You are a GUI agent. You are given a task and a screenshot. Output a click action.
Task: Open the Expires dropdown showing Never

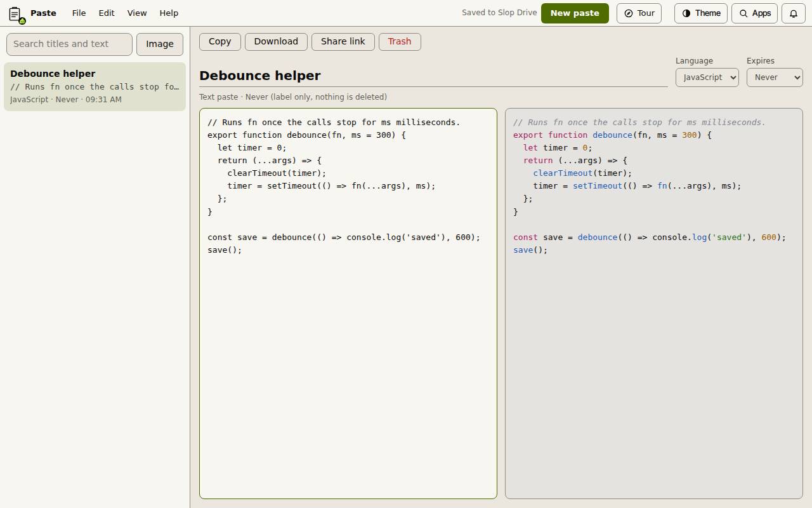tap(775, 77)
